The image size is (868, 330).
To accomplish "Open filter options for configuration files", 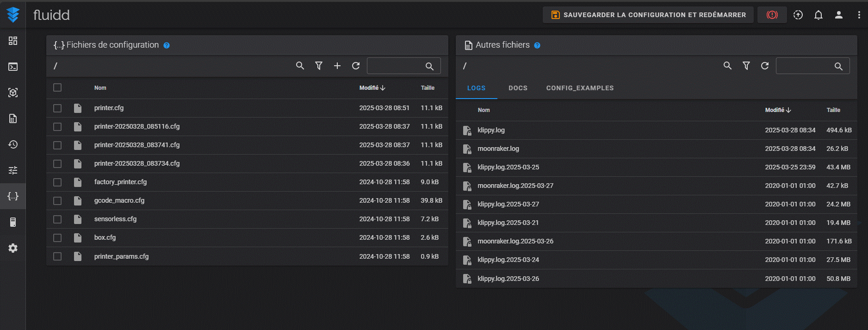I will tap(319, 66).
